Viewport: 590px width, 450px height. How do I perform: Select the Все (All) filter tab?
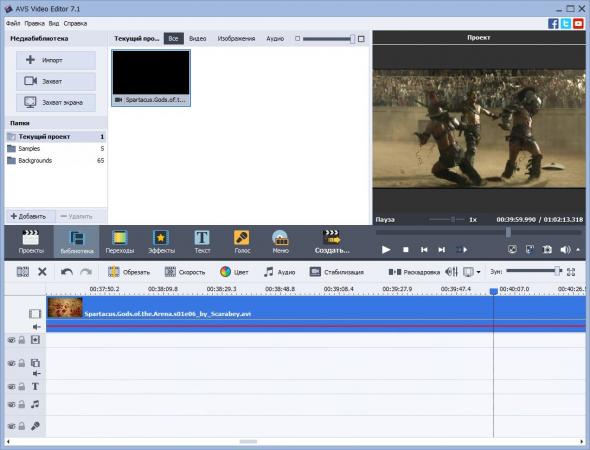[x=173, y=38]
